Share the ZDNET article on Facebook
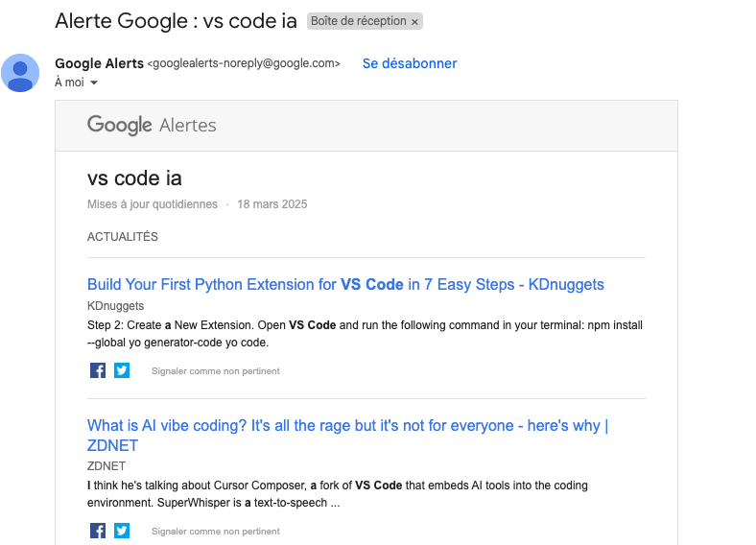756x545 pixels. (98, 531)
